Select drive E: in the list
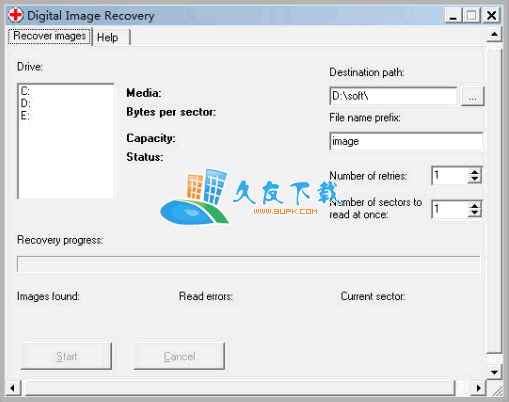509x402 pixels. coord(25,116)
